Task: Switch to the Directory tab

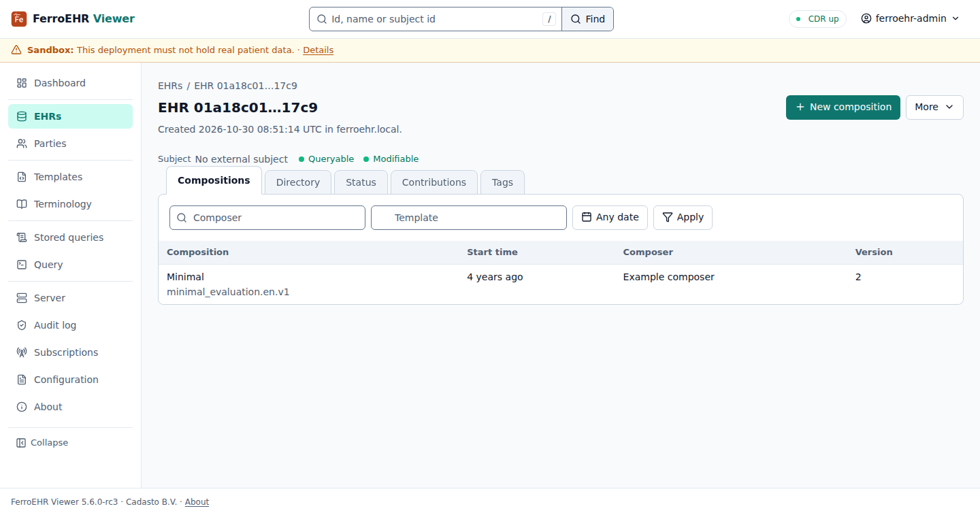Action: [298, 182]
